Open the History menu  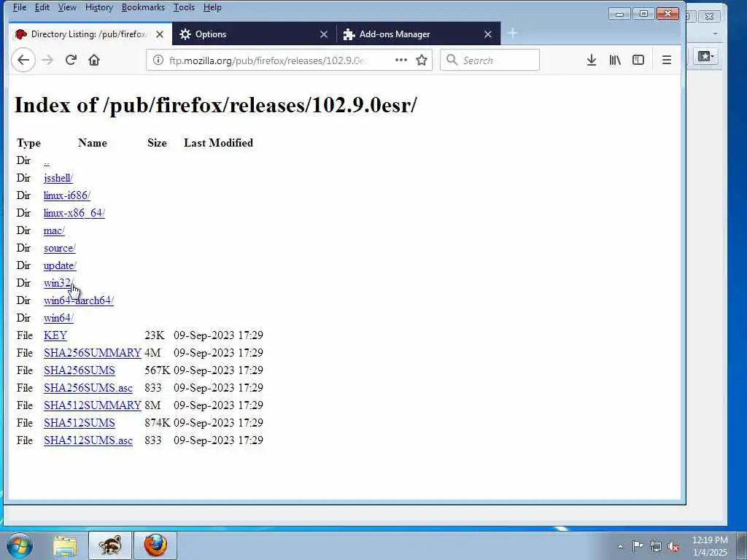[x=99, y=7]
